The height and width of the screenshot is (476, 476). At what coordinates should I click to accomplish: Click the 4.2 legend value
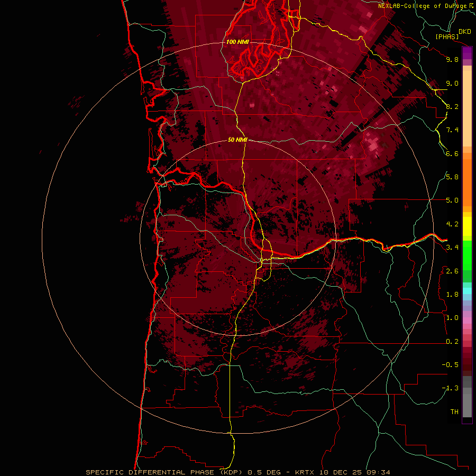452,224
